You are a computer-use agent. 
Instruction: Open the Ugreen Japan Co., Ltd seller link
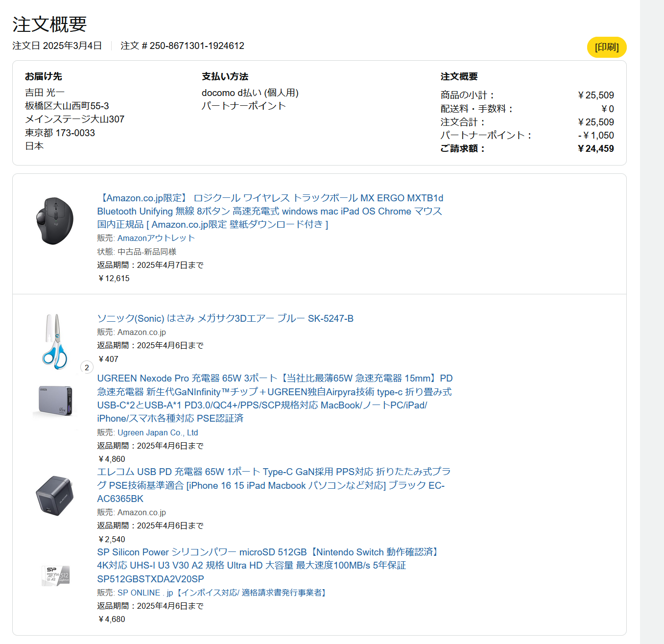point(158,432)
